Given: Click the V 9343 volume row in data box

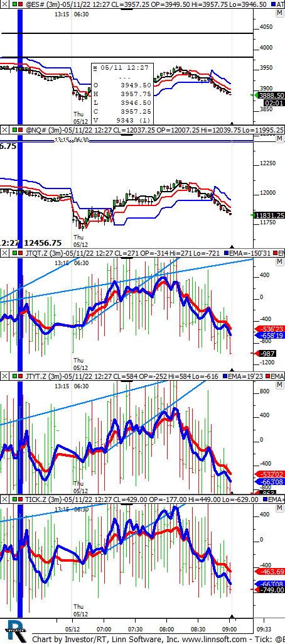Looking at the screenshot, I should (x=122, y=121).
